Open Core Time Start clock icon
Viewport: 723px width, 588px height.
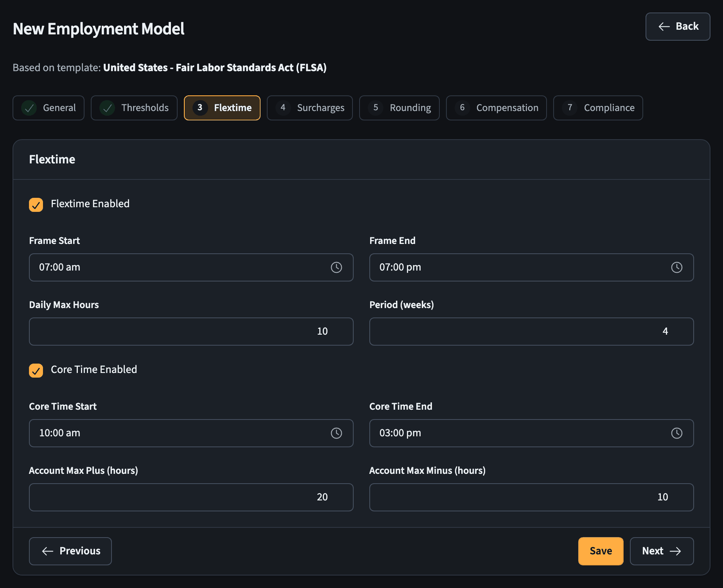[336, 433]
